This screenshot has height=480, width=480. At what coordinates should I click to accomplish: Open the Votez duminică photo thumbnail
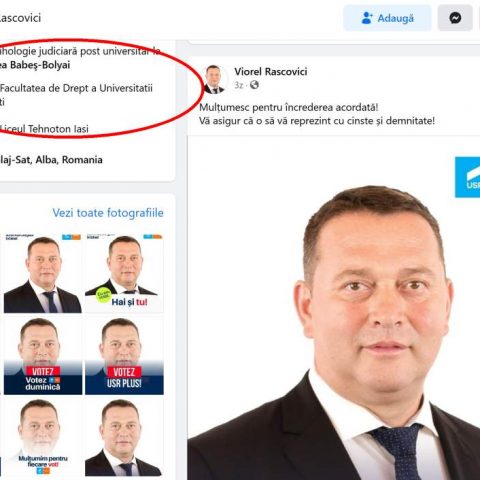coord(43,355)
